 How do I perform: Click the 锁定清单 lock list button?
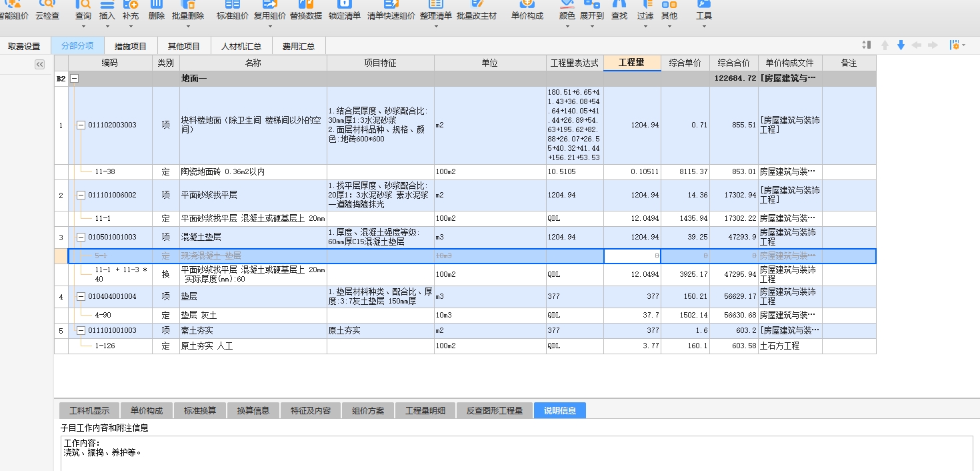(345, 10)
